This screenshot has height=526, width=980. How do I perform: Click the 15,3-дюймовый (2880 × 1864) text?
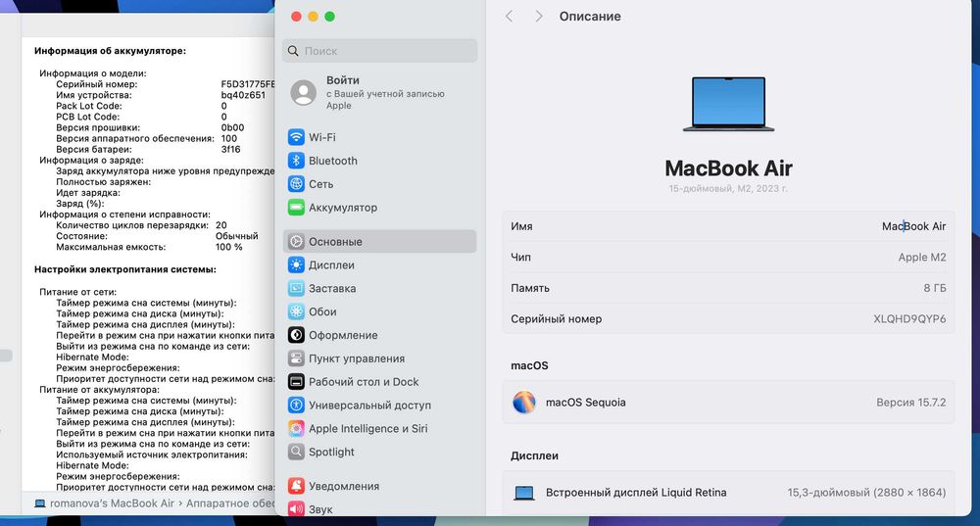point(866,493)
